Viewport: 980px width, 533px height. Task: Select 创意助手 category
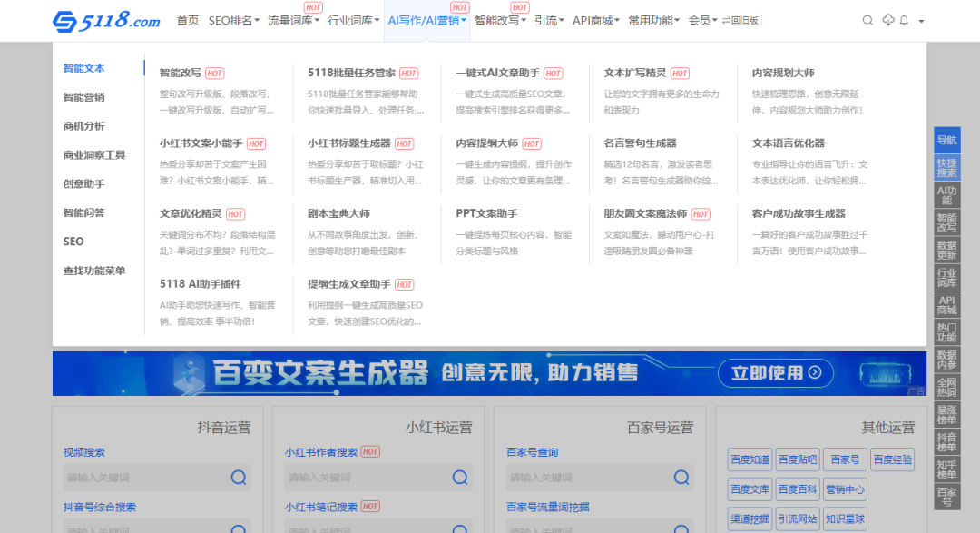click(83, 183)
